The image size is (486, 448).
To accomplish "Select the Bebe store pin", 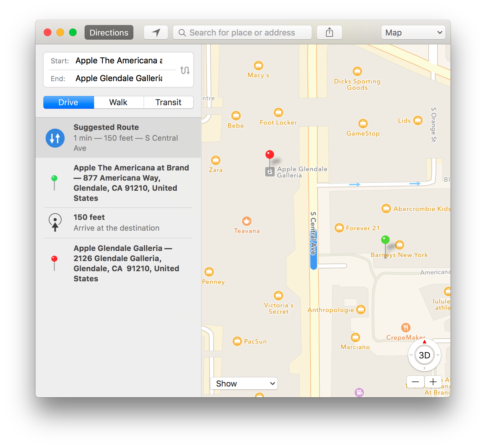I will click(236, 116).
